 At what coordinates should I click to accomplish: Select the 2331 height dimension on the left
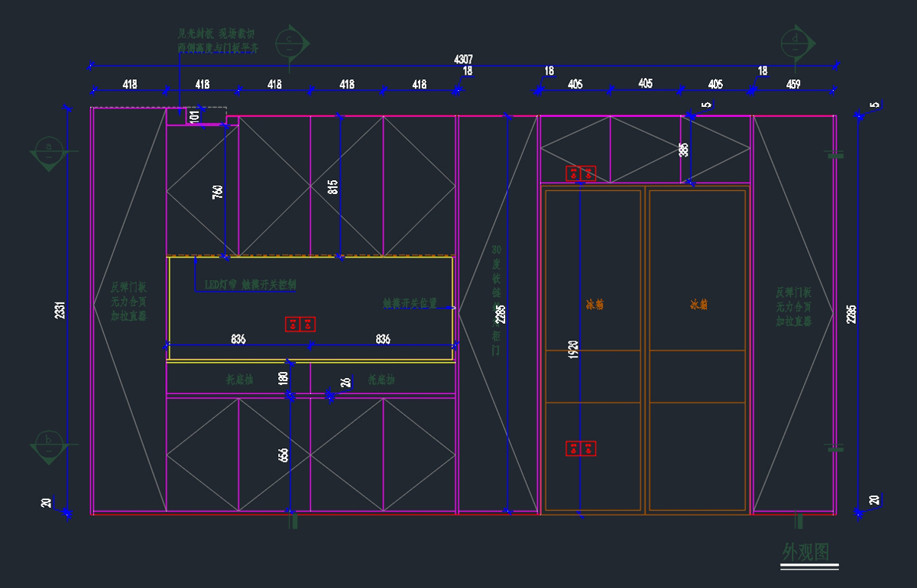(60, 310)
